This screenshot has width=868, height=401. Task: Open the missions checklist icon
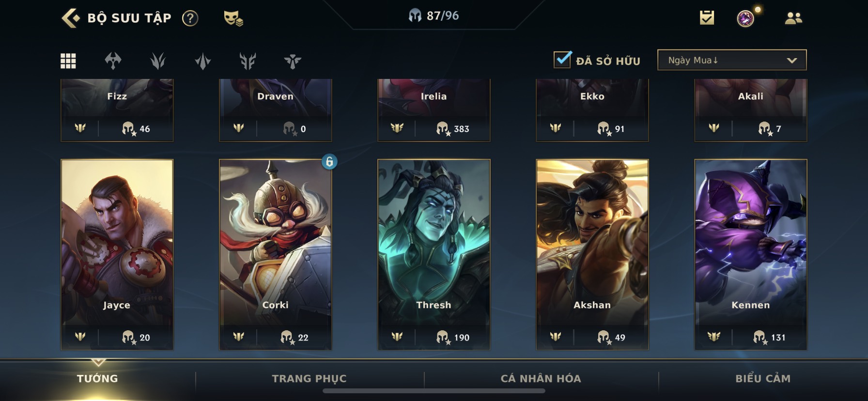(707, 18)
